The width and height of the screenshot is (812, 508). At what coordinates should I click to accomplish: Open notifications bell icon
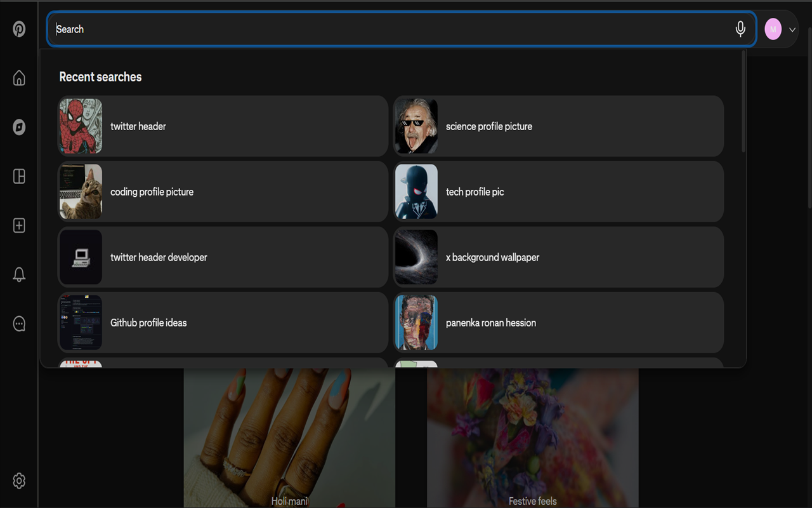19,274
